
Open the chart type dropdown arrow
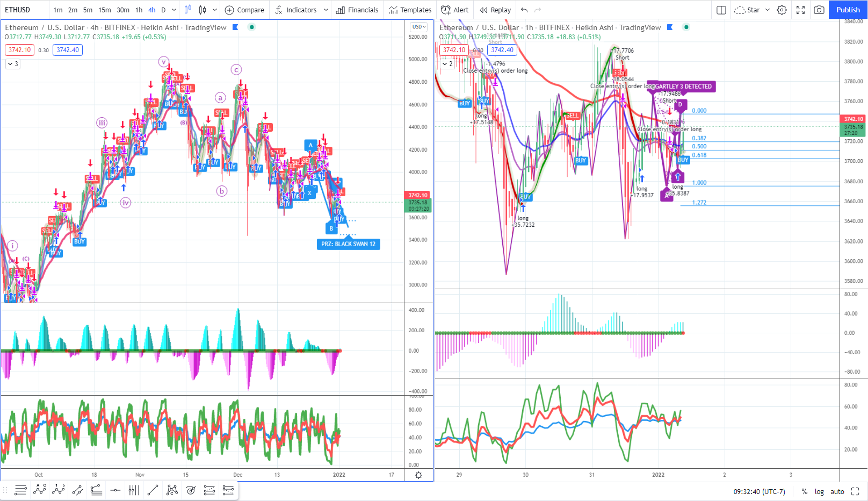coord(215,10)
